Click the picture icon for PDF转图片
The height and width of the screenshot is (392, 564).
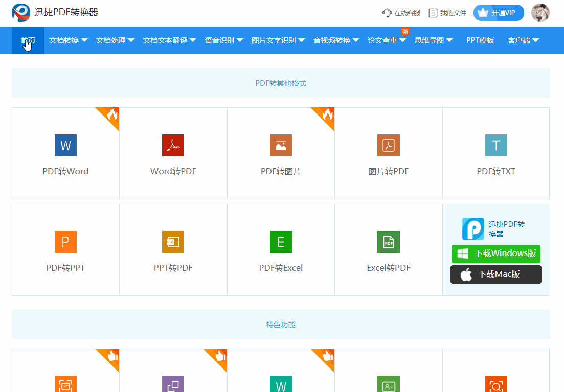(281, 145)
